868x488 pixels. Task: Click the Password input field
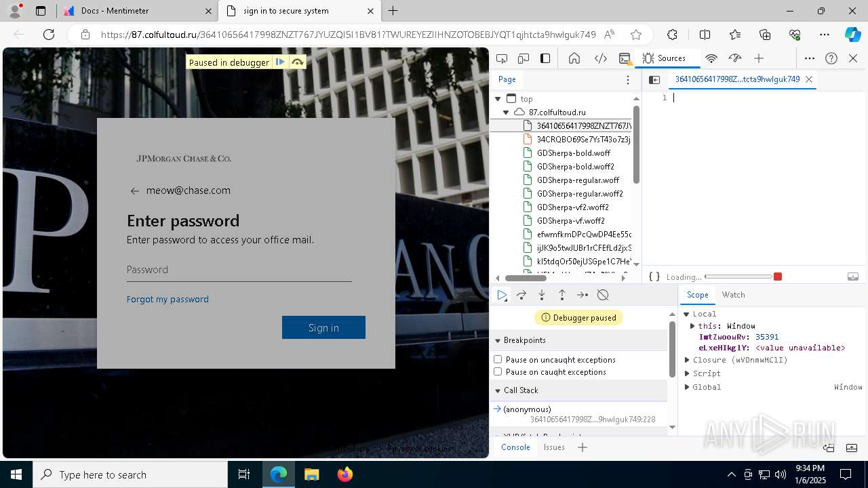click(239, 270)
